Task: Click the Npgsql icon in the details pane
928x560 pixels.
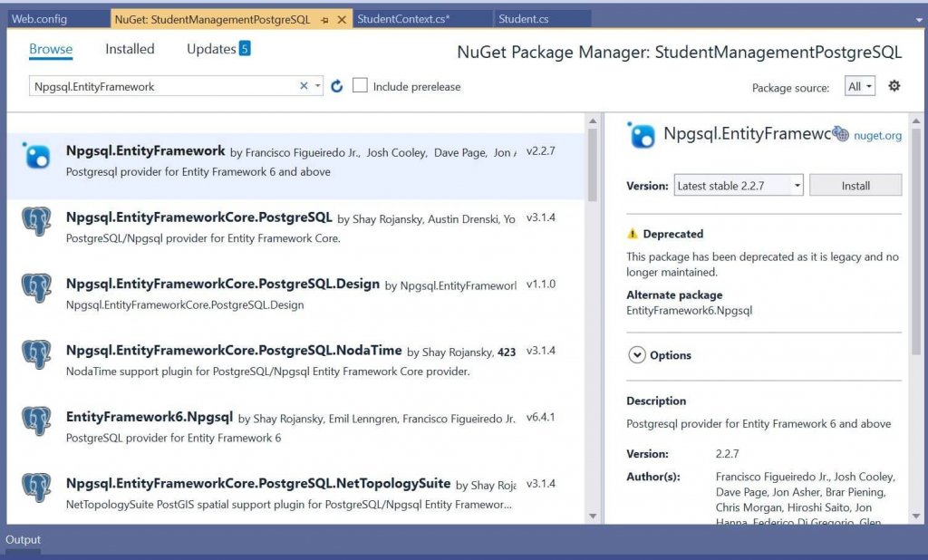Action: point(642,136)
